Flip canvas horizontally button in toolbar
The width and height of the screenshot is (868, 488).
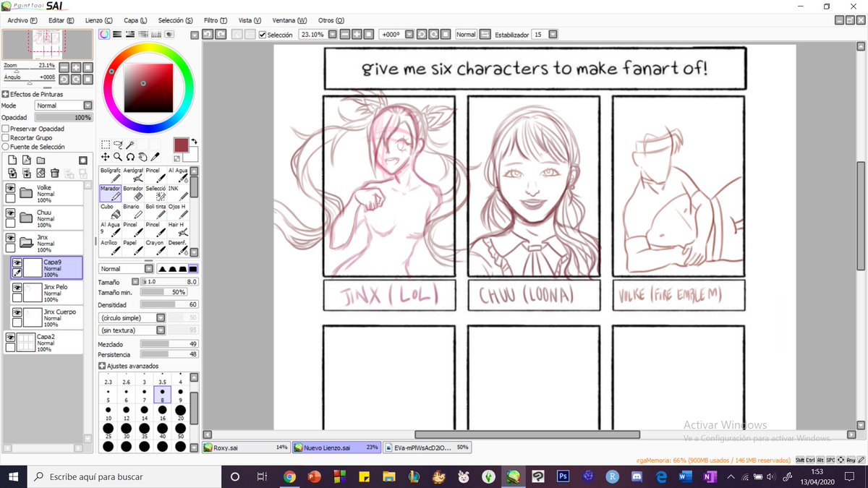pyautogui.click(x=485, y=34)
